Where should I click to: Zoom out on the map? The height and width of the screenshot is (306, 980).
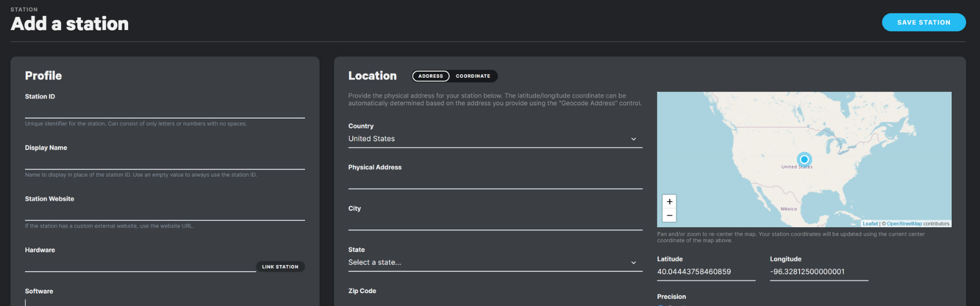point(669,215)
